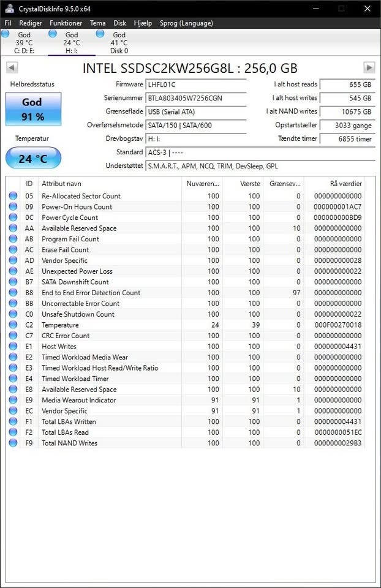Screen dimensions: 381x588
Task: Click status icon for Host Writes
Action: (x=13, y=347)
